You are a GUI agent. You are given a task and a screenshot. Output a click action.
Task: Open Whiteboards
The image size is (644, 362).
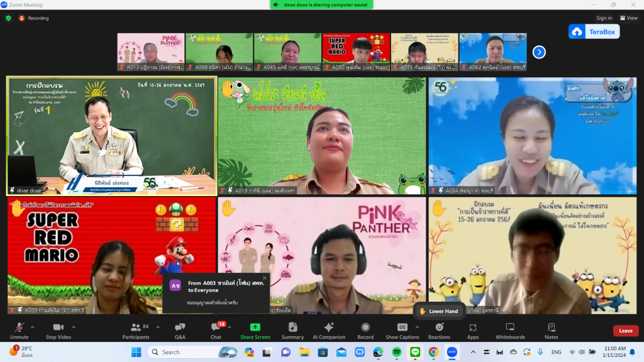[510, 330]
